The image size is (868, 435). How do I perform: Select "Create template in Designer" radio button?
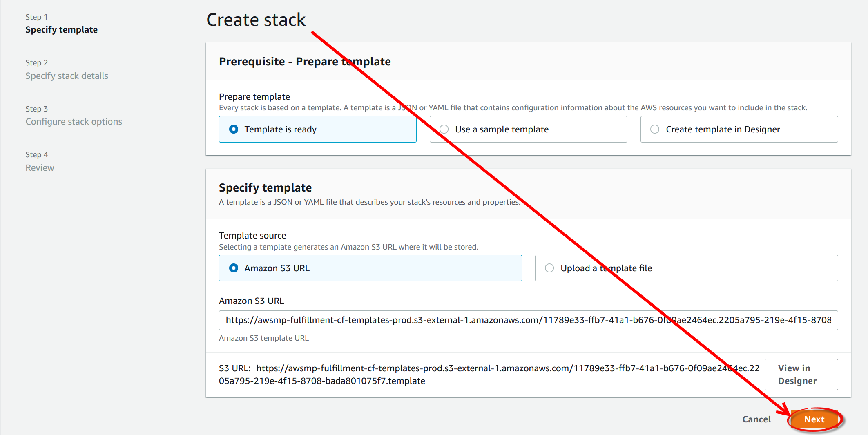click(x=655, y=129)
